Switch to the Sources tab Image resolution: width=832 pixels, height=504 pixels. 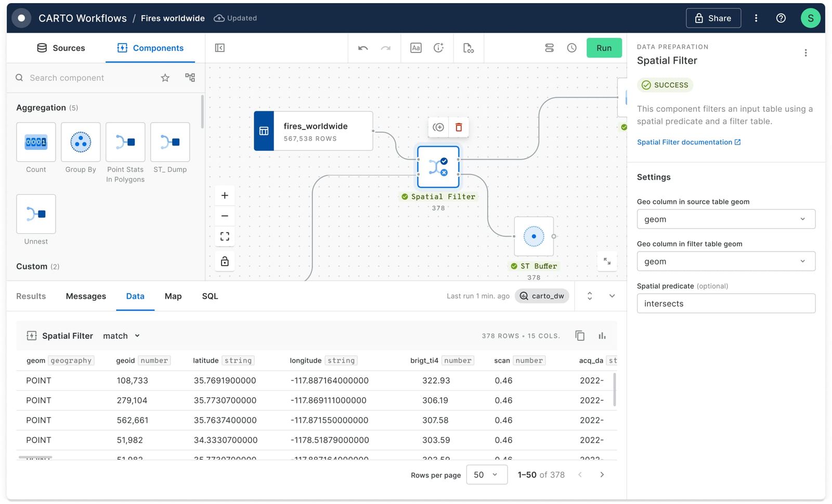61,48
